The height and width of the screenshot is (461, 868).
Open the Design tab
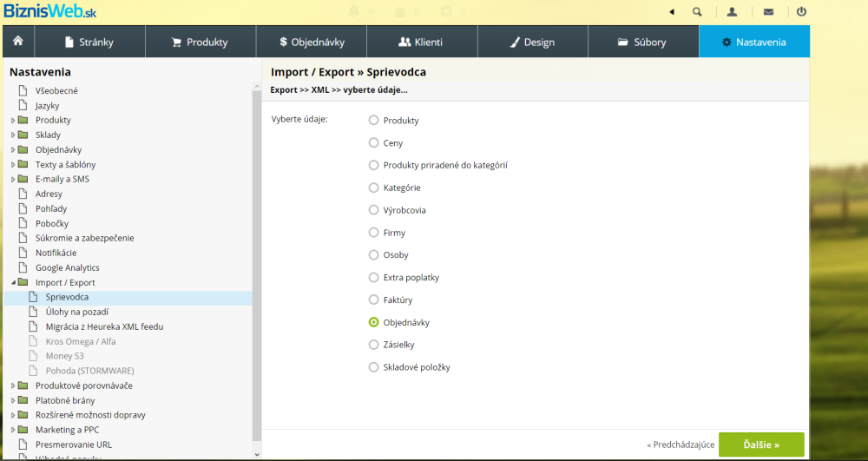click(x=533, y=42)
